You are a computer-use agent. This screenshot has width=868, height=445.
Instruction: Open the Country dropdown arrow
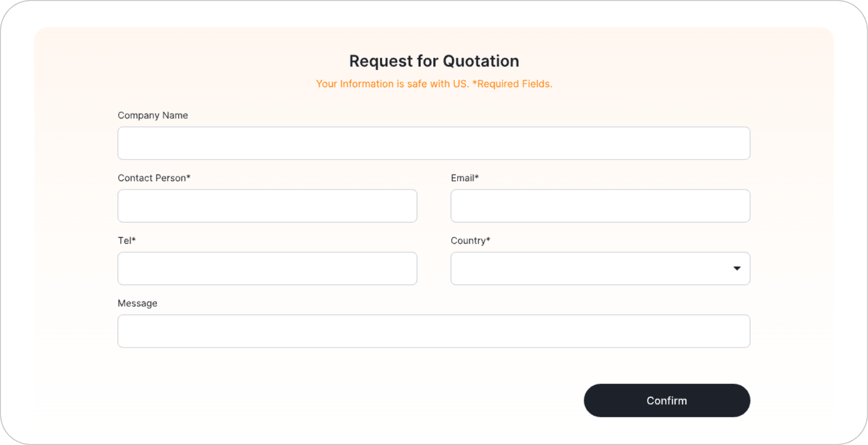[x=737, y=268]
